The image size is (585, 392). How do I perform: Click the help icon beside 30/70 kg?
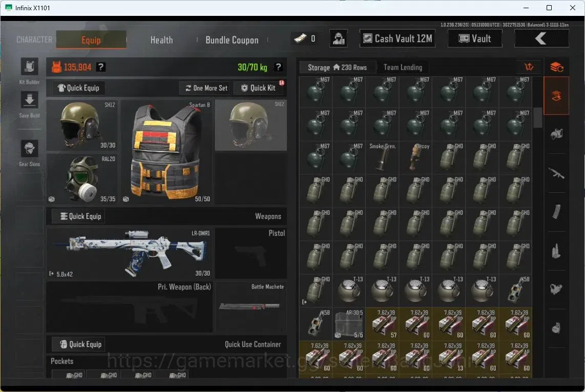[278, 67]
